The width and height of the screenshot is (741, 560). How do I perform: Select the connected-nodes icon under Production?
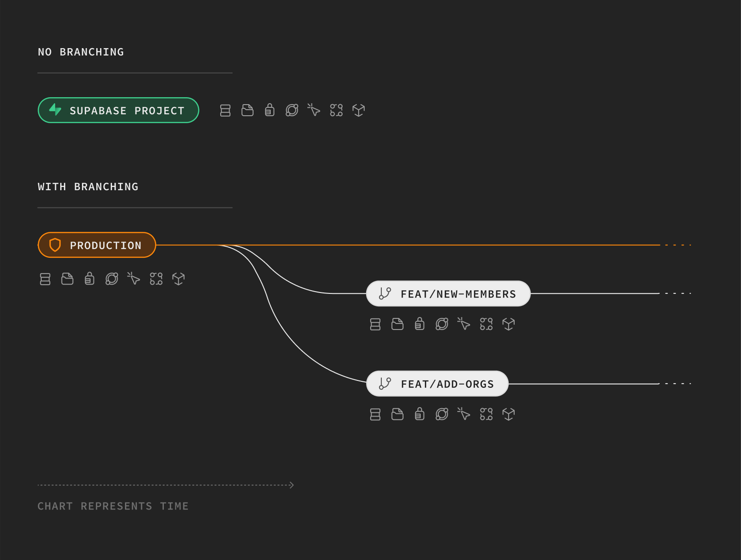[x=156, y=279]
